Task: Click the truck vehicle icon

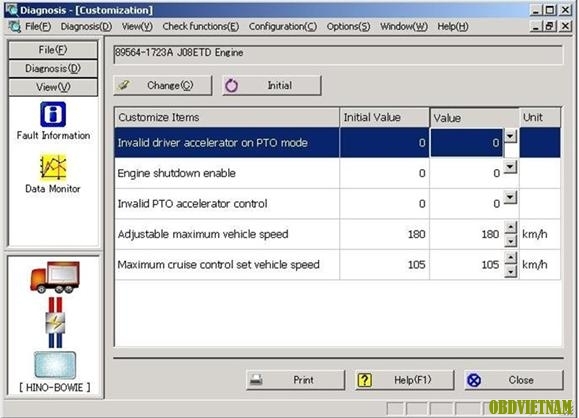Action: 55,277
